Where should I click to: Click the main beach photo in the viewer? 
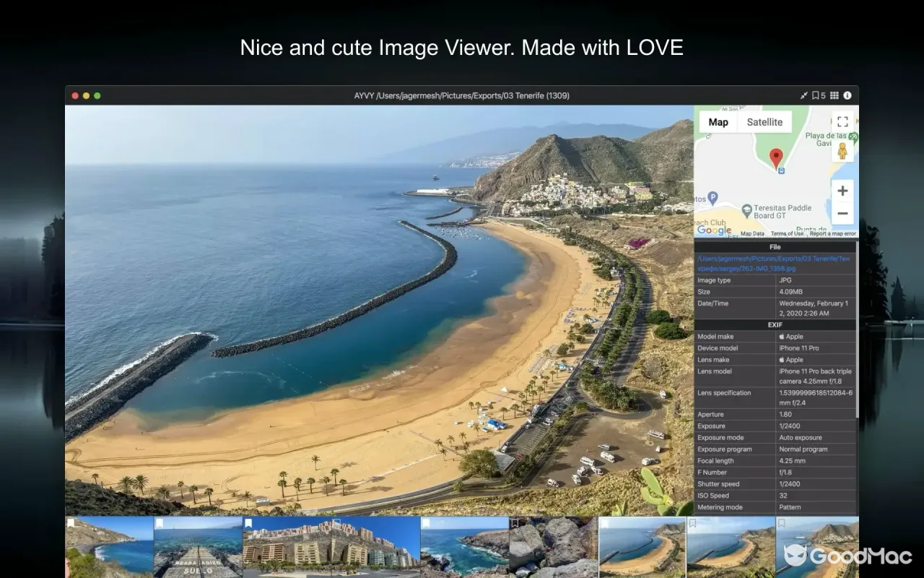[x=379, y=310]
